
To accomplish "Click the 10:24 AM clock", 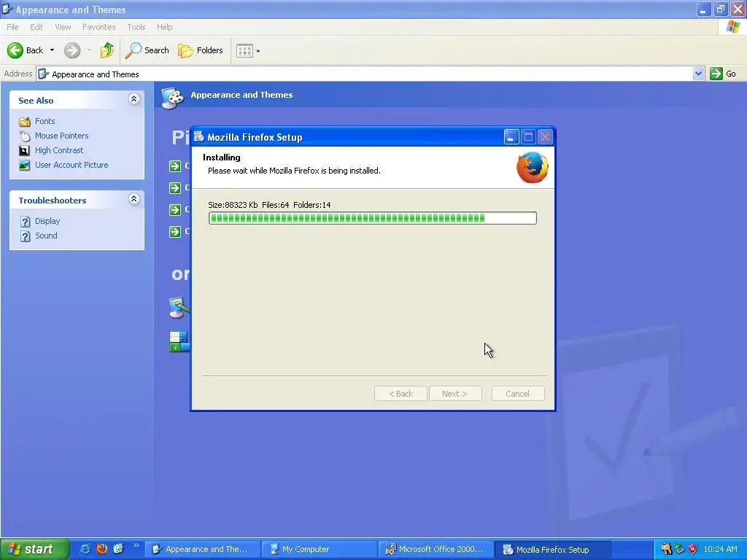I will pyautogui.click(x=720, y=549).
